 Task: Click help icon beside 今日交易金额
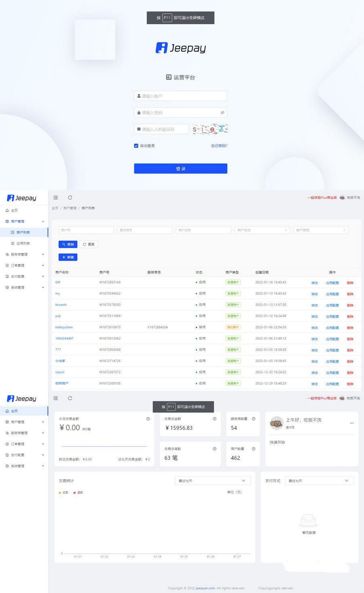(148, 419)
